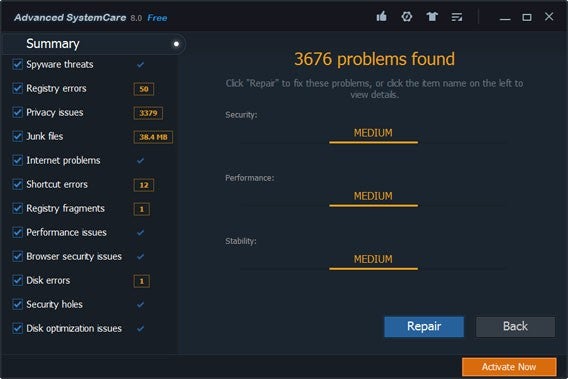Open Privacy issues item
Screen dimensions: 568x379
click(x=54, y=113)
